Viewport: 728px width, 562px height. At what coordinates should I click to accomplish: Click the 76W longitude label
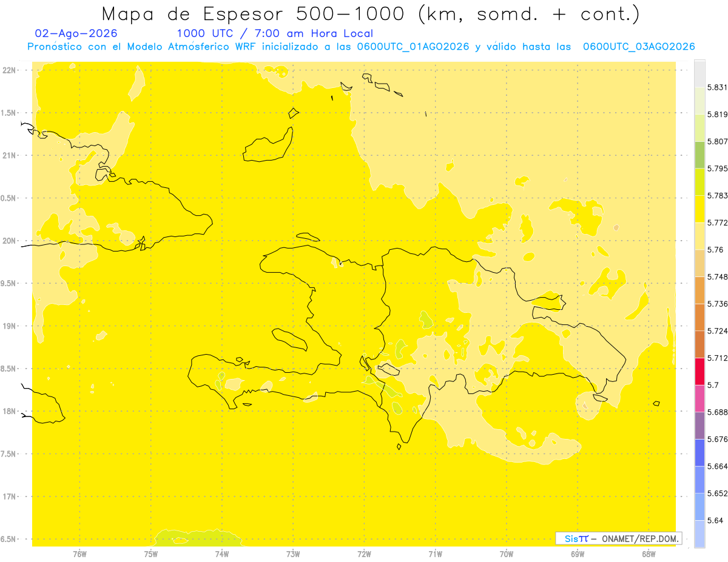pos(79,554)
